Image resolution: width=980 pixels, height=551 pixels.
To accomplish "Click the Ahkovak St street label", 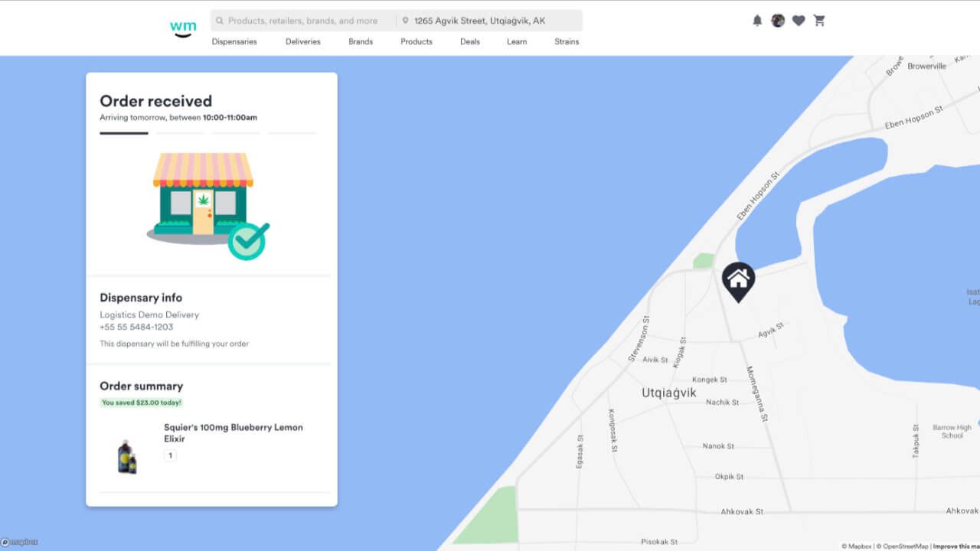I will pyautogui.click(x=742, y=511).
